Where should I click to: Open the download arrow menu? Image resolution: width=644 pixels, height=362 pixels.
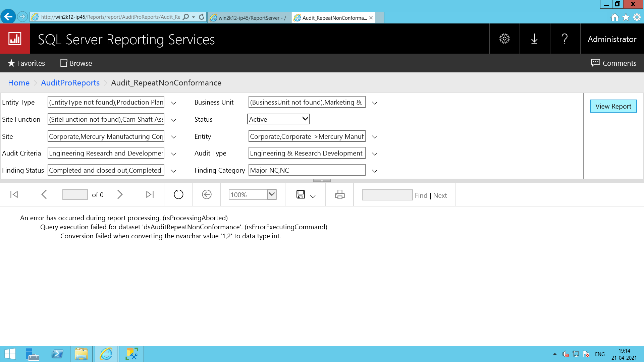coord(535,39)
